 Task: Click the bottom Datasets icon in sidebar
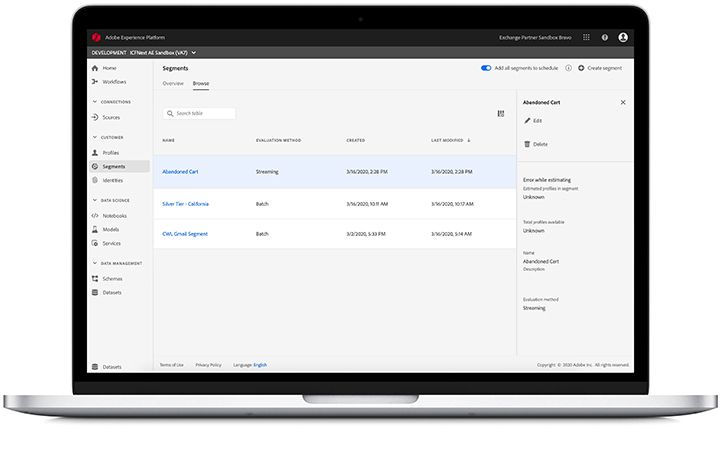pyautogui.click(x=95, y=366)
